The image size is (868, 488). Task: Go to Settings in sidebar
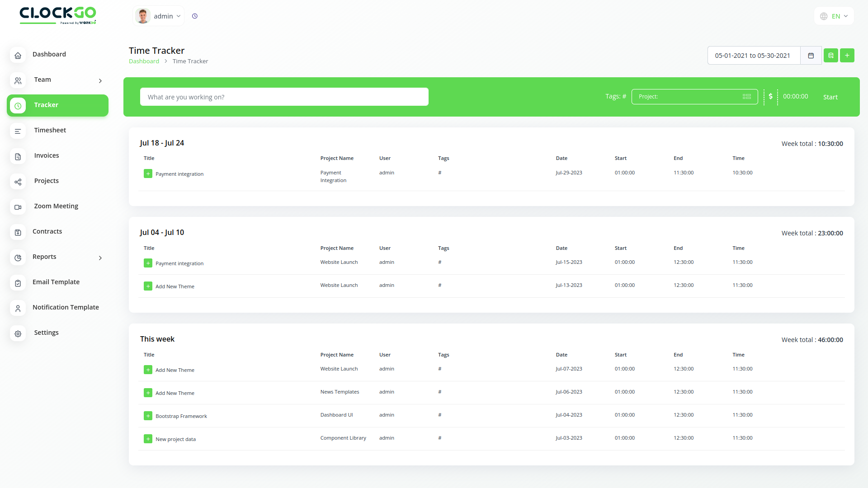(46, 333)
